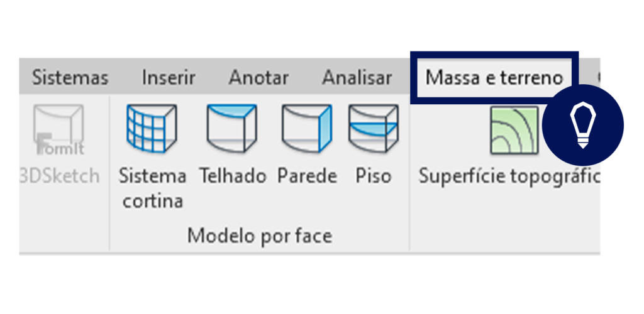Go to the Analisar tab
This screenshot has height=314, width=644.
point(357,77)
